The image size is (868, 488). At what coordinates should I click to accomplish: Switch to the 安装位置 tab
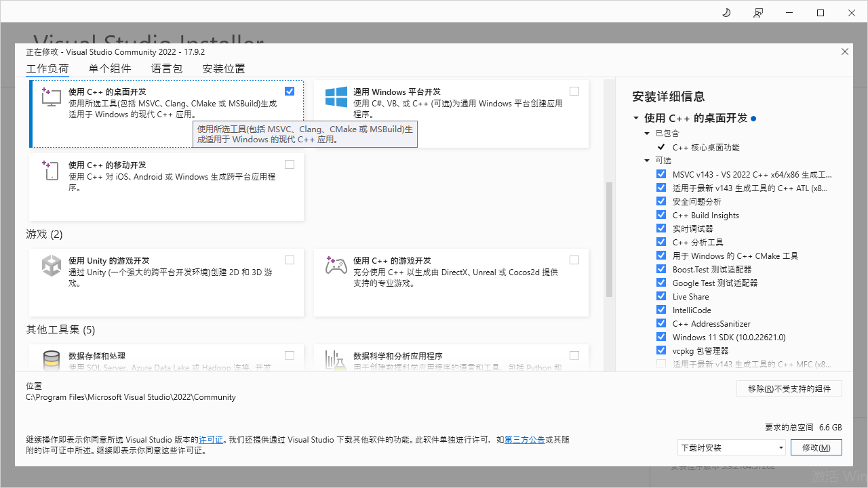pyautogui.click(x=224, y=68)
